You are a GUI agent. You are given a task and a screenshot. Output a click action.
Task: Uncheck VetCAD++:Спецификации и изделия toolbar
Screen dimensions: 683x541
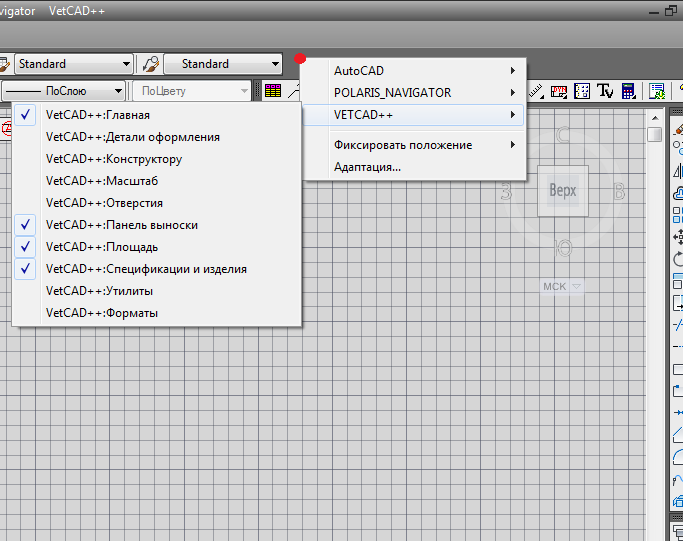(157, 269)
